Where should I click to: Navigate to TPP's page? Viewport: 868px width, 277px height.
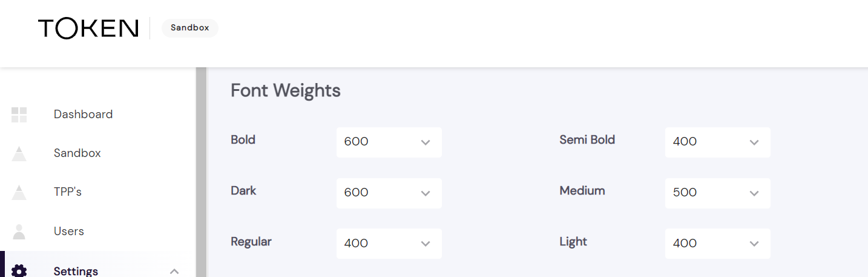click(x=67, y=192)
